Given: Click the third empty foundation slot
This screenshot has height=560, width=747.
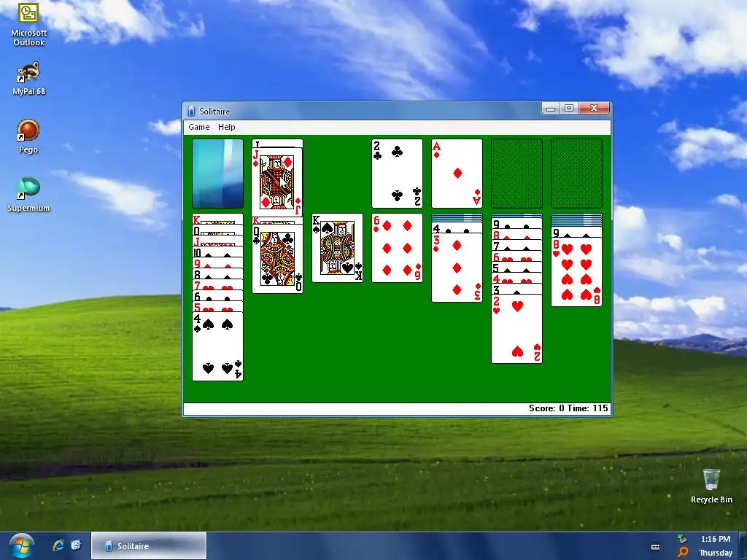Looking at the screenshot, I should point(516,174).
